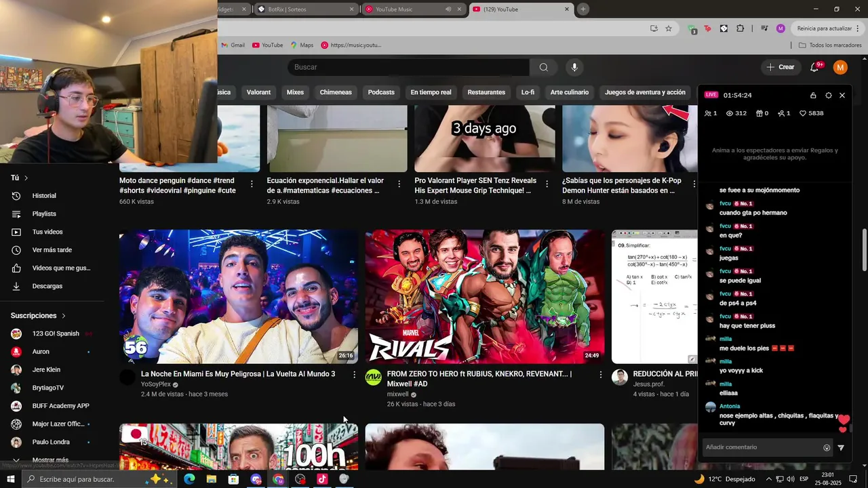Click the YouTube Buscar search field
Screen dimensions: 868x488
coord(409,67)
